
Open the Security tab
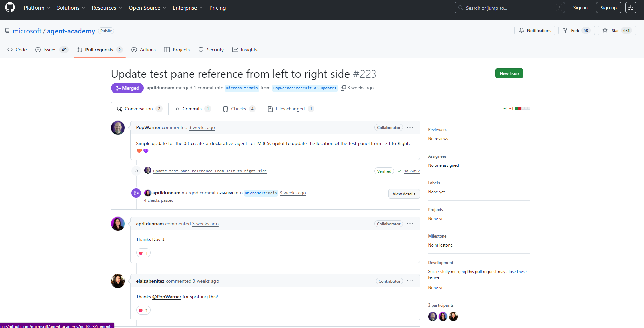click(211, 50)
